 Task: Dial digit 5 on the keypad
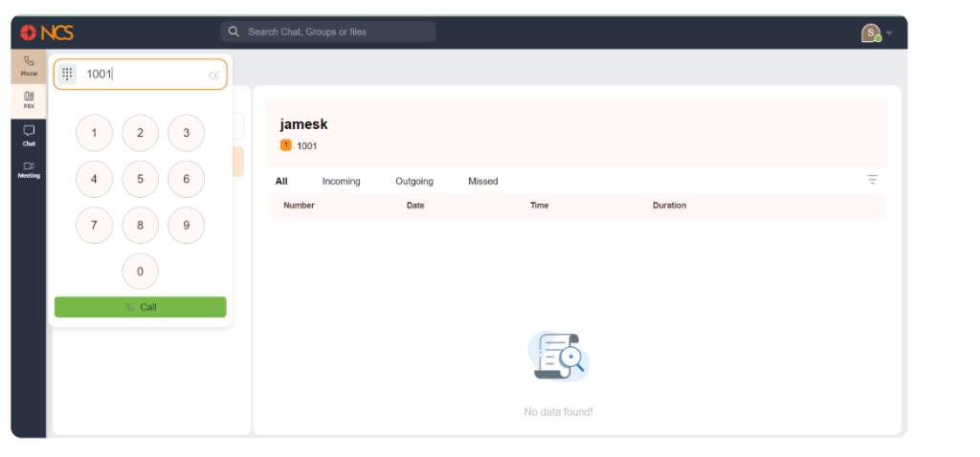coord(140,179)
